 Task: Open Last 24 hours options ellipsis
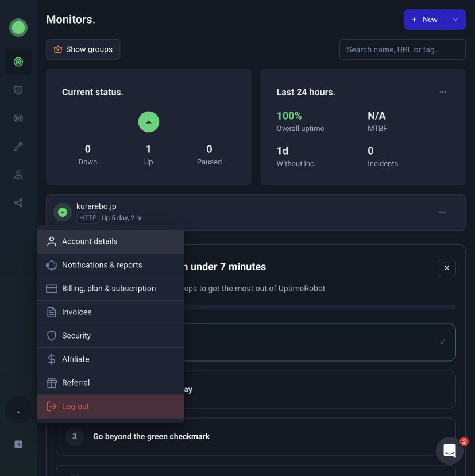click(x=442, y=92)
